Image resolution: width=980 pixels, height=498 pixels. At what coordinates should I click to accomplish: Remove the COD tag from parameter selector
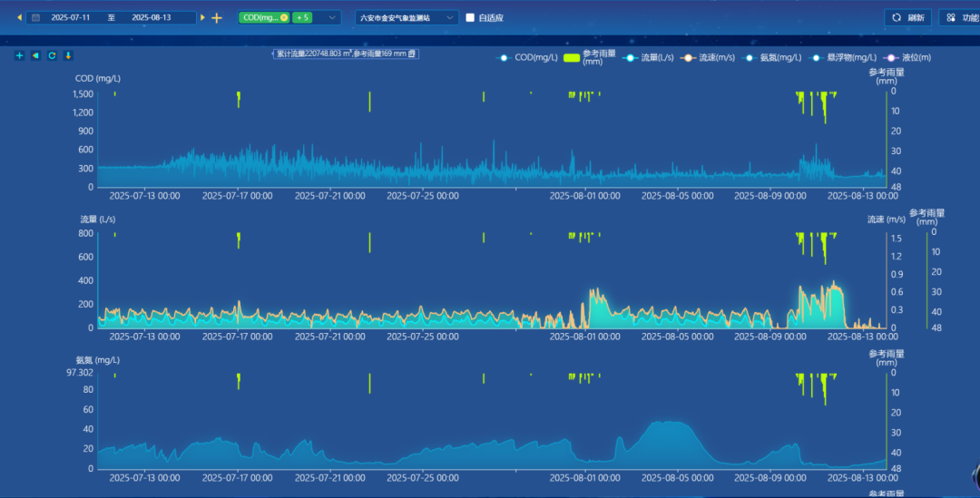tap(284, 17)
